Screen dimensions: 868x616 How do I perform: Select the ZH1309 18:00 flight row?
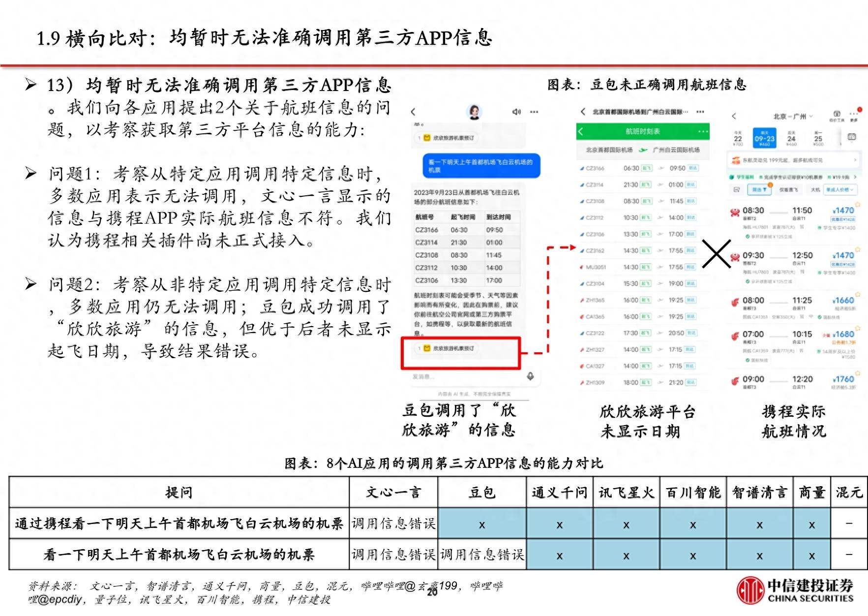(x=643, y=382)
